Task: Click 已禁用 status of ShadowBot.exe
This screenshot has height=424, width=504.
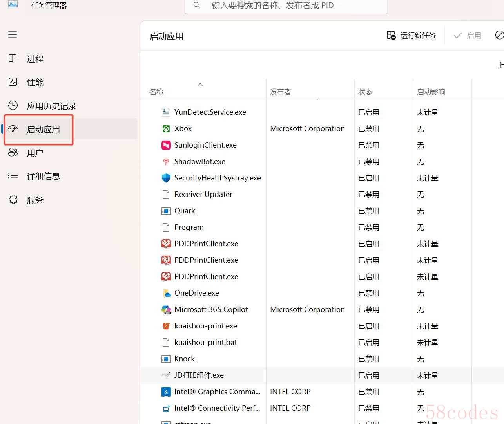Action: (369, 161)
